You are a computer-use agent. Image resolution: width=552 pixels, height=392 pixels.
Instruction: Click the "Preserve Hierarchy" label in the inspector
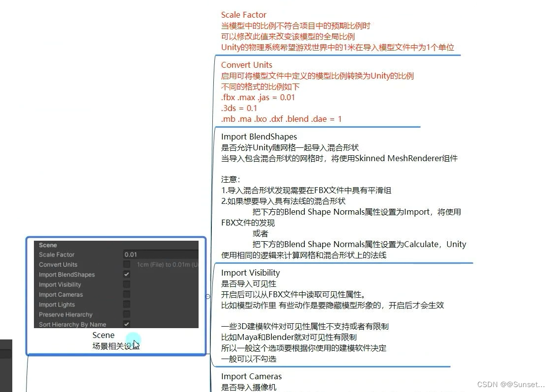coord(65,314)
